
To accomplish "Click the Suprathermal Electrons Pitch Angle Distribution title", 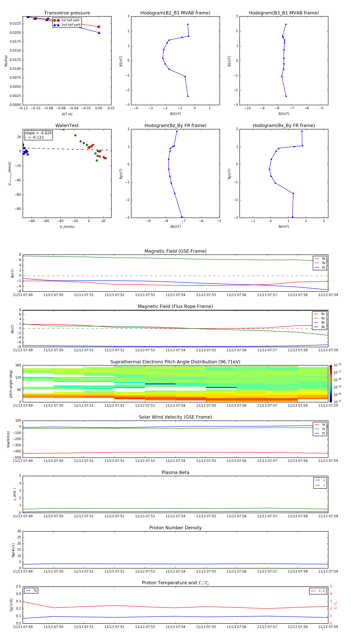I will click(x=175, y=362).
